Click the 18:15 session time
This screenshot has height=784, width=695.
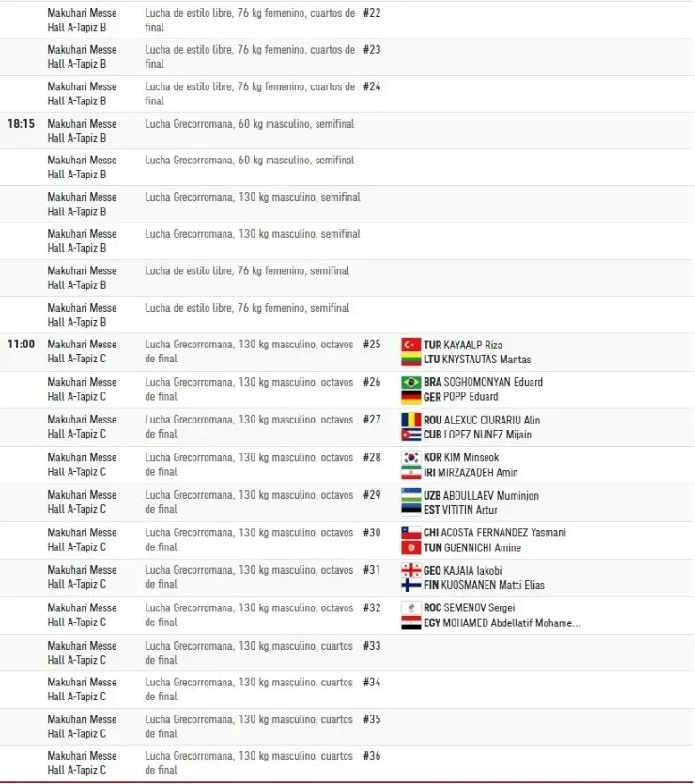pyautogui.click(x=22, y=123)
